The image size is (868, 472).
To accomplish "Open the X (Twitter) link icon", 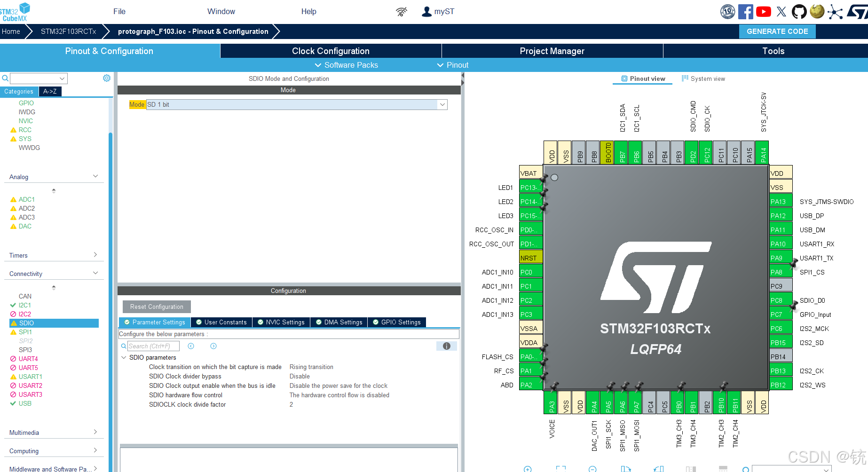I will [x=781, y=12].
